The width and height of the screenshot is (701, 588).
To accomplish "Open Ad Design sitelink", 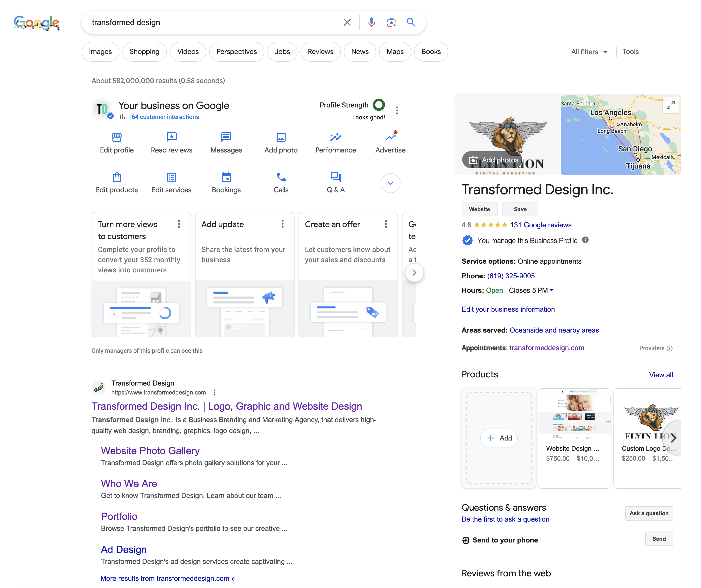I will click(124, 549).
